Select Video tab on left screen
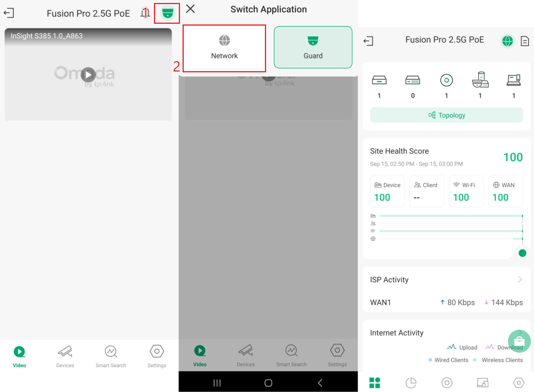The width and height of the screenshot is (534, 392). [x=19, y=357]
